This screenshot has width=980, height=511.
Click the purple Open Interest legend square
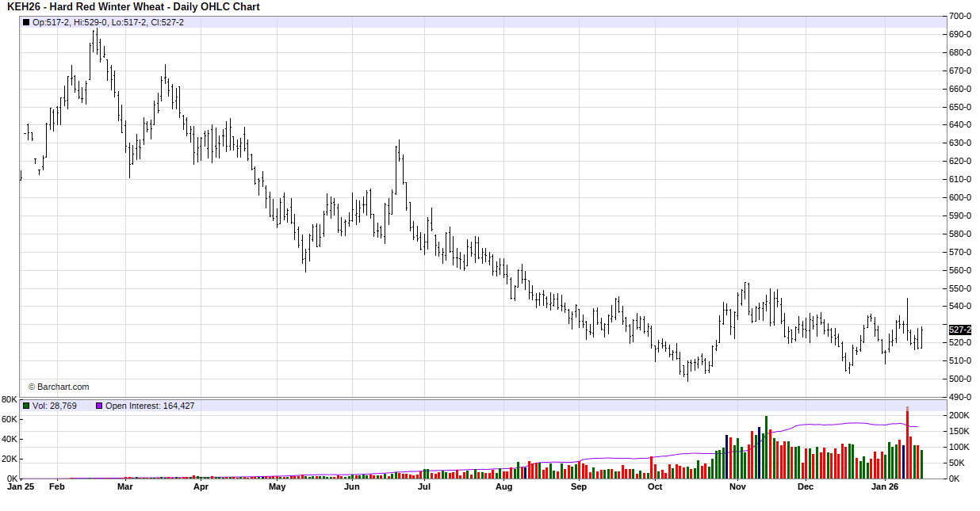pos(99,406)
